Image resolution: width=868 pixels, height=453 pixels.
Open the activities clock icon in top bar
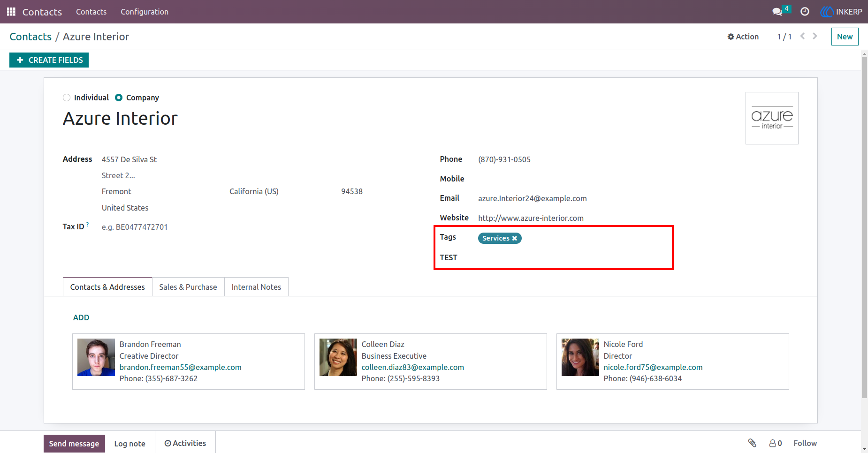805,12
